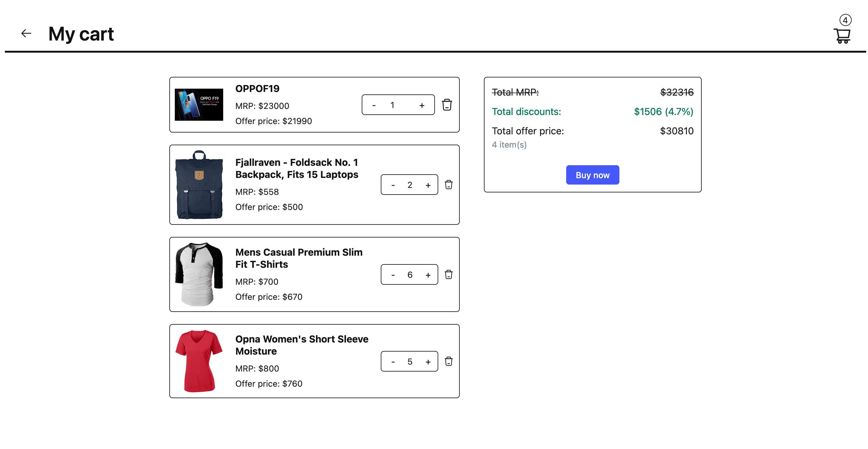The height and width of the screenshot is (449, 868).
Task: Click the $32316 total MRP value
Action: (x=677, y=92)
